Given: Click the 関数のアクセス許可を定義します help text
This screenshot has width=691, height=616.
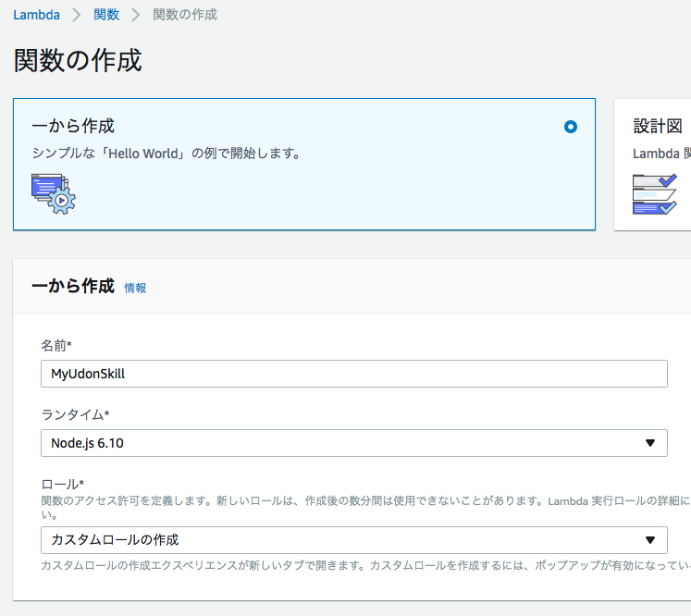Looking at the screenshot, I should [x=365, y=508].
